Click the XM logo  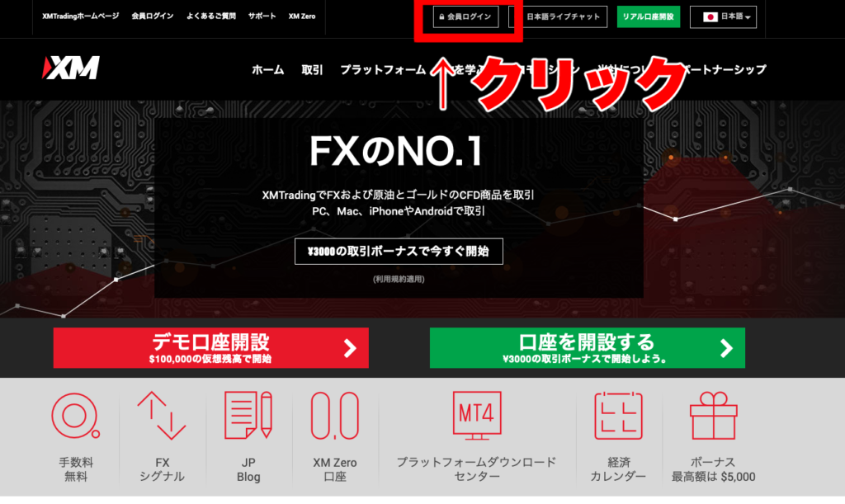pyautogui.click(x=71, y=68)
